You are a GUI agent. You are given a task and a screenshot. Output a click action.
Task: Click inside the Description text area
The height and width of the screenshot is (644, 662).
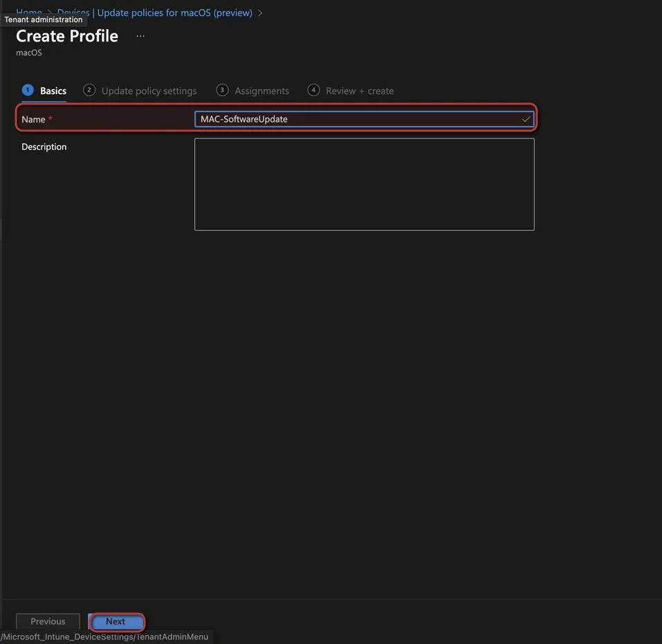coord(365,185)
